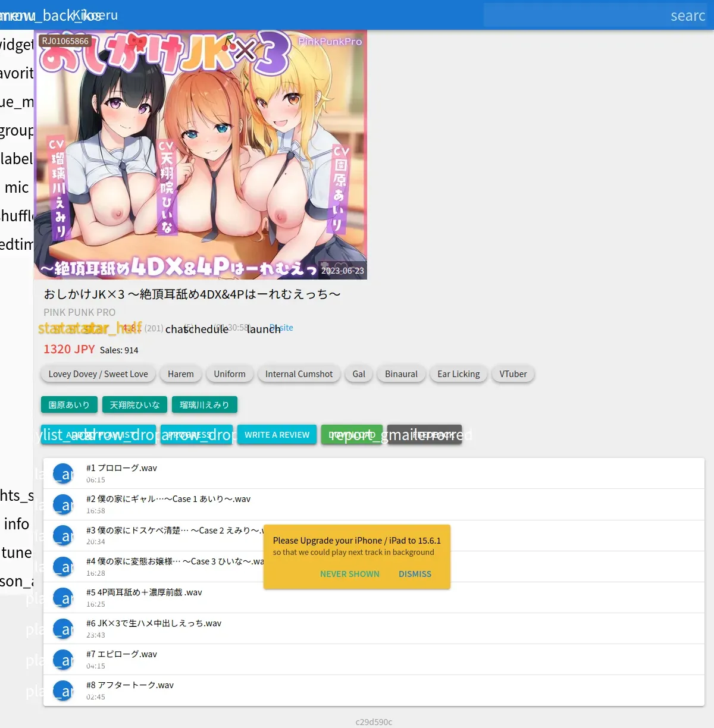Play track #5 4P両耳舐め＋濃厚前戯.wav
The width and height of the screenshot is (714, 728).
374,598
